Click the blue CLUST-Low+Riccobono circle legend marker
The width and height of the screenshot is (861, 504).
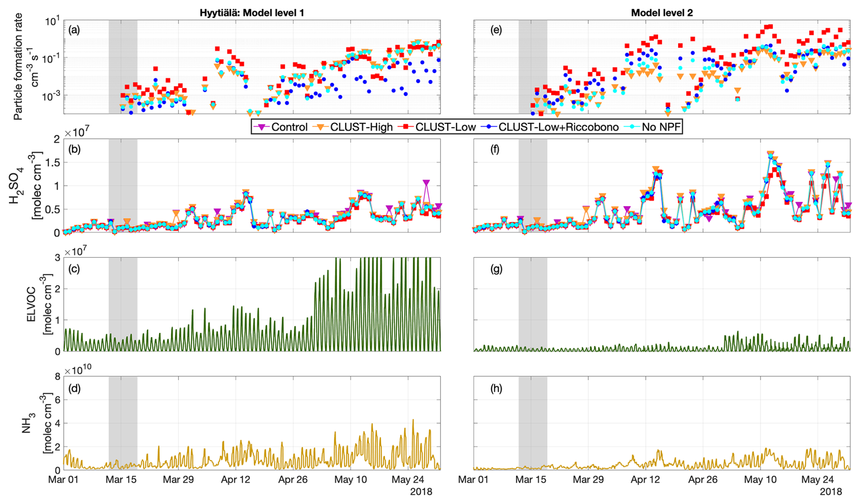(x=489, y=127)
